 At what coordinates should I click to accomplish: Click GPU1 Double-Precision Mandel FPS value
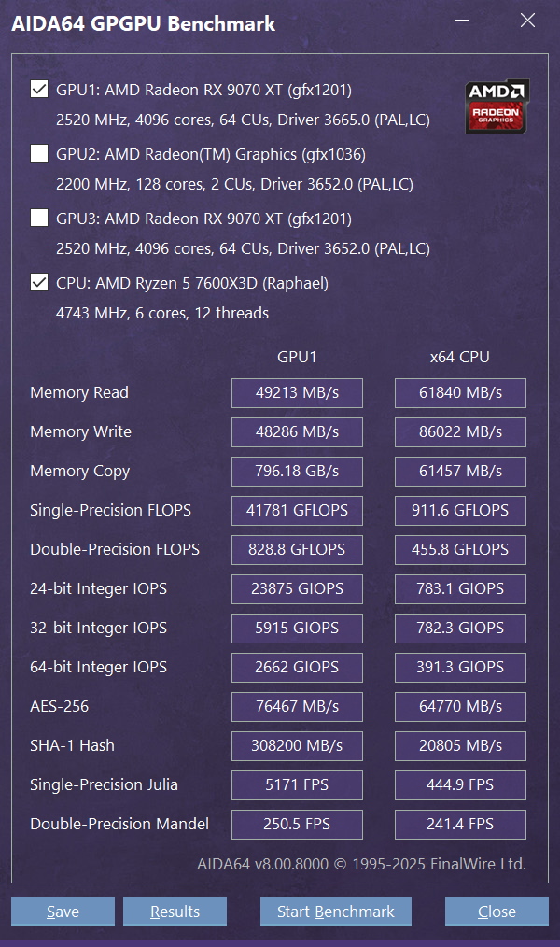click(x=297, y=825)
